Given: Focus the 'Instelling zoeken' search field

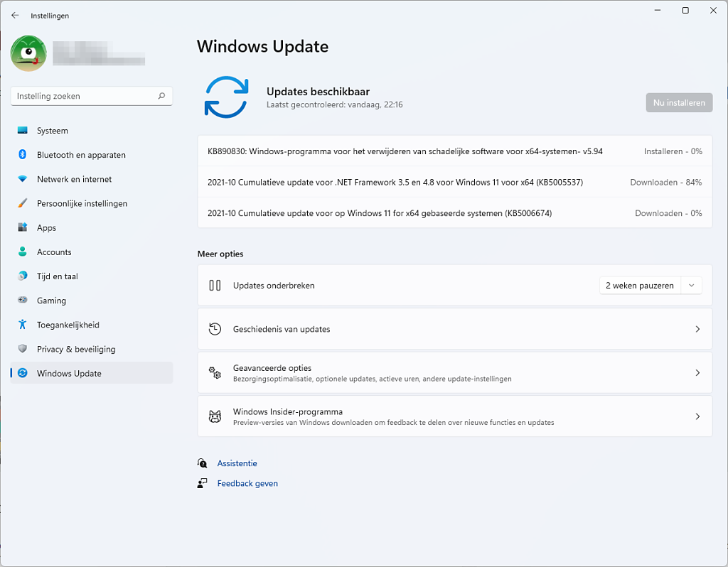Looking at the screenshot, I should pos(92,96).
